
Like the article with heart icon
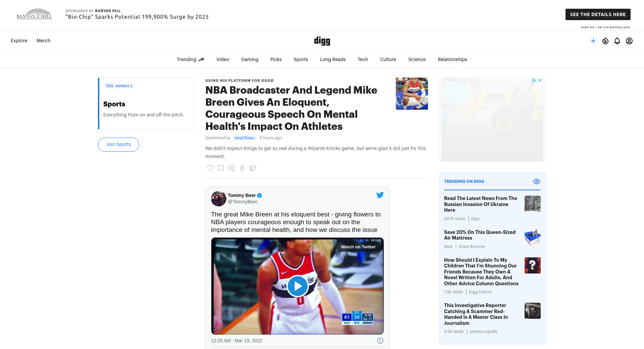[x=210, y=168]
